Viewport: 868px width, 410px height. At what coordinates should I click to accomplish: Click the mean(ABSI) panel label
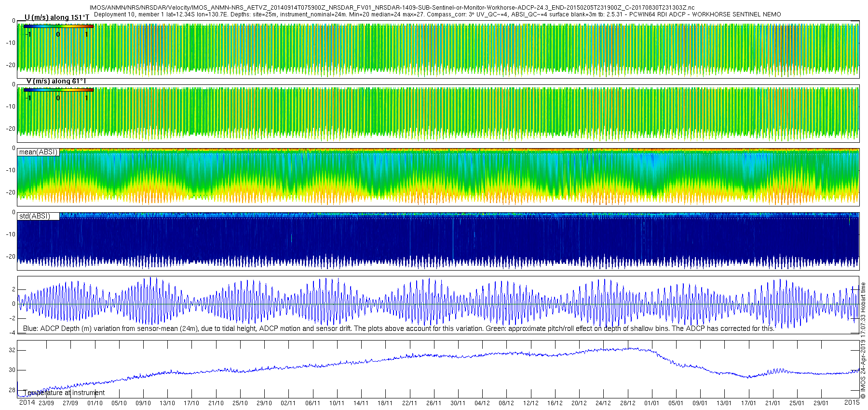(39, 152)
